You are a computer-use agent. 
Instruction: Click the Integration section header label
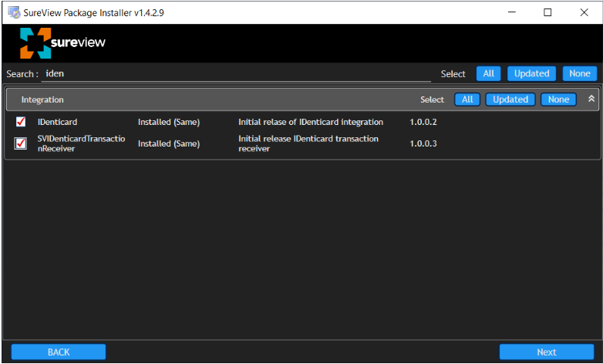click(x=42, y=99)
